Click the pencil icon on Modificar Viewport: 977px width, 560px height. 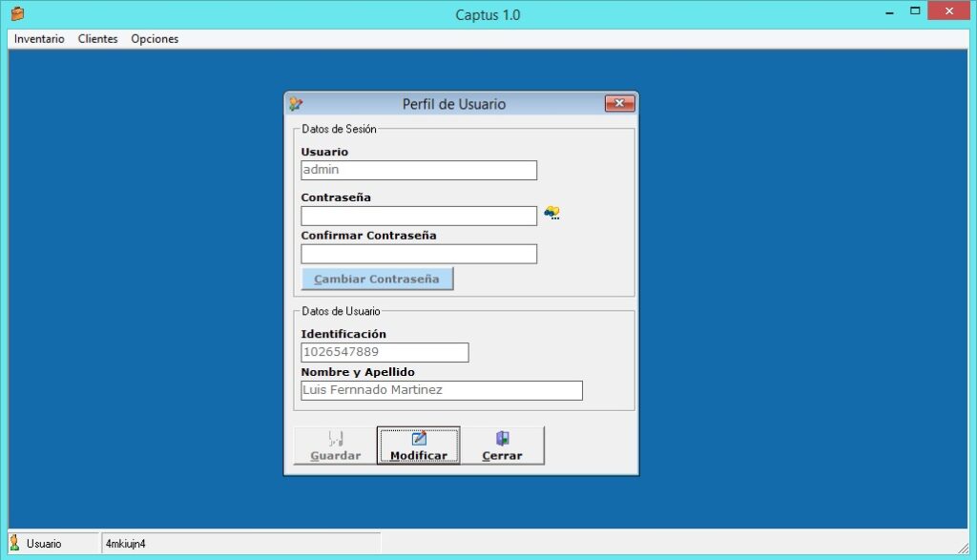coord(418,438)
